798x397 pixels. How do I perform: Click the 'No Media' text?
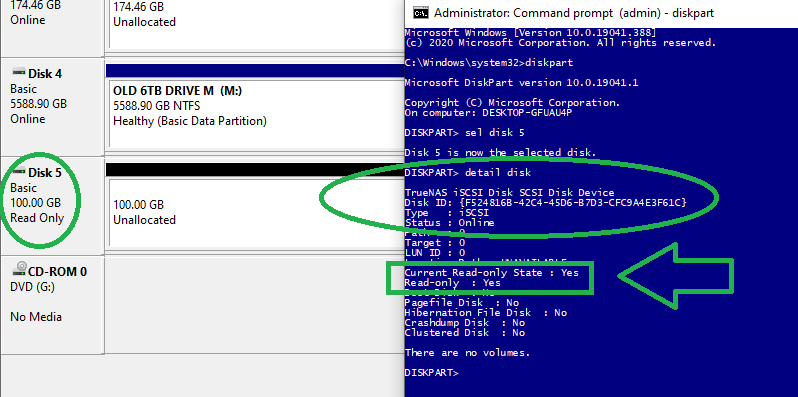[36, 317]
